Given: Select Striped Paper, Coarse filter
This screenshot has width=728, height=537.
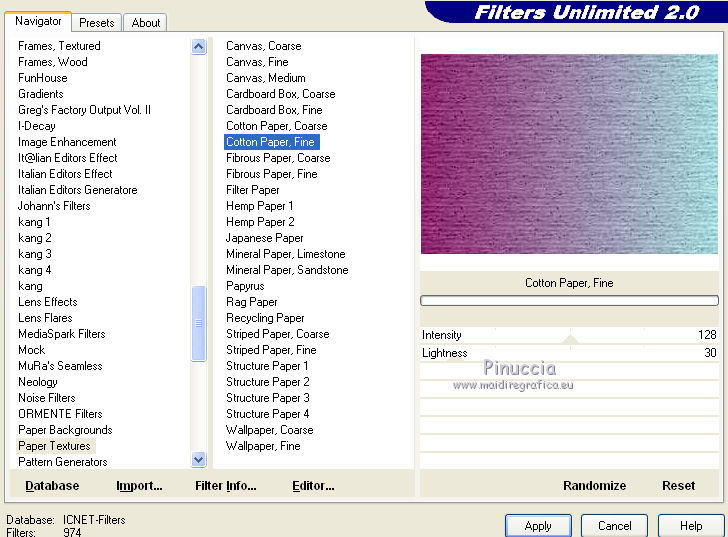Looking at the screenshot, I should pos(278,334).
